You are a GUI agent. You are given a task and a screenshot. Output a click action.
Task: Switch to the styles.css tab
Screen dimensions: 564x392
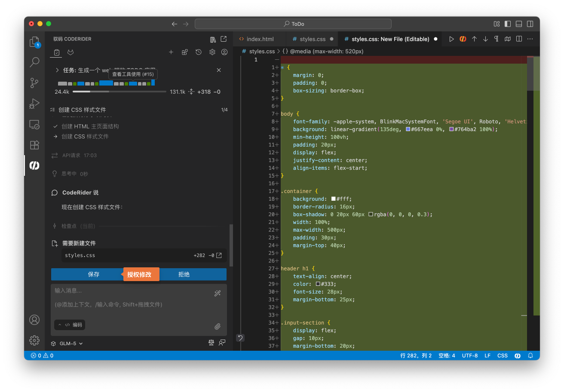pos(312,39)
